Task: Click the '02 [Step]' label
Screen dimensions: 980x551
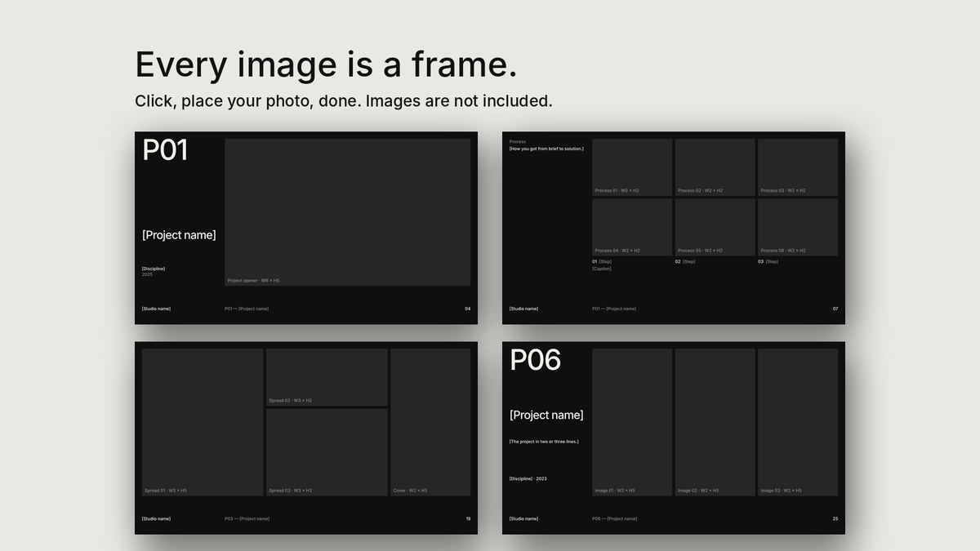Action: [x=685, y=261]
